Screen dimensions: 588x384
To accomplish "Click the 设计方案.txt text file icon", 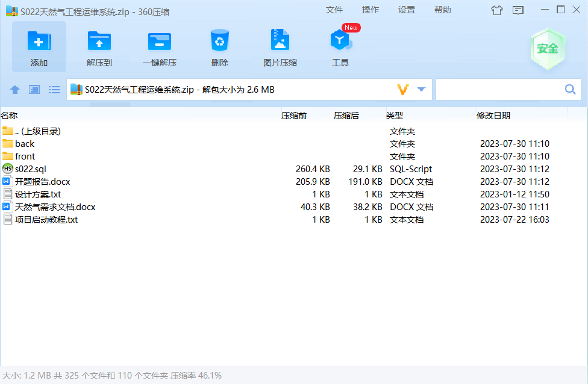I will coord(7,194).
